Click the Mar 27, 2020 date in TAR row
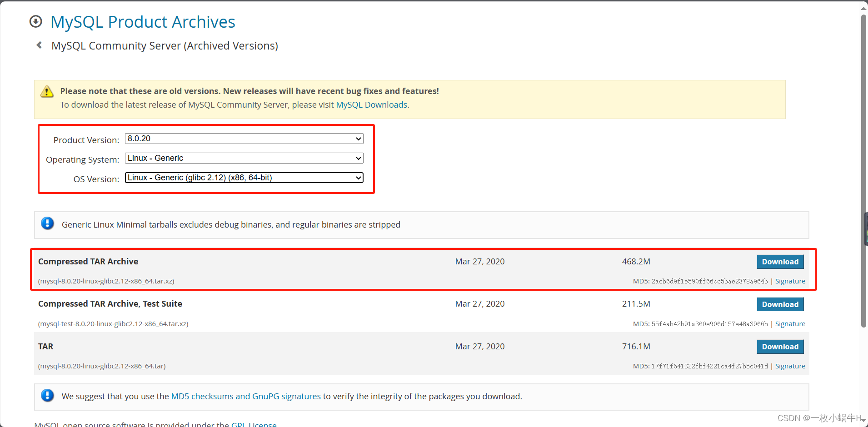Screen dimensions: 868x427 480,347
